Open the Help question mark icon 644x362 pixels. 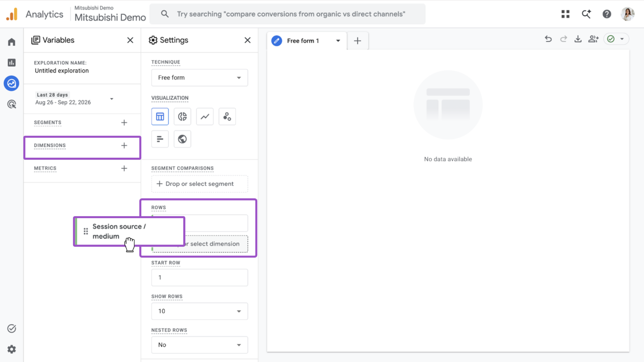point(607,14)
